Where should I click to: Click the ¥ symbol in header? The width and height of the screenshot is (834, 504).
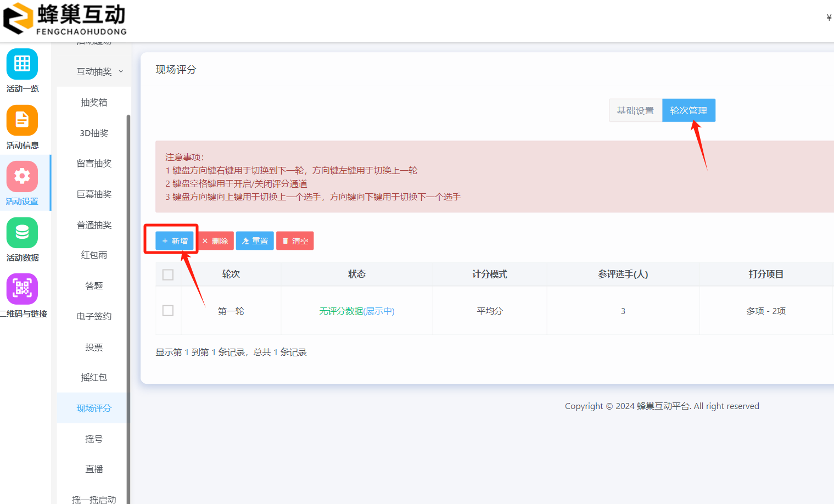(829, 18)
